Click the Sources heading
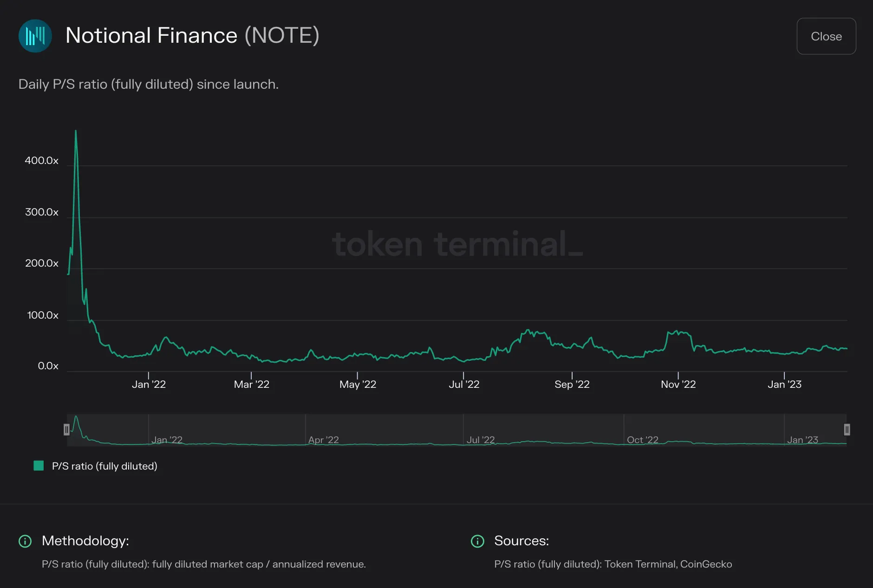 tap(521, 541)
